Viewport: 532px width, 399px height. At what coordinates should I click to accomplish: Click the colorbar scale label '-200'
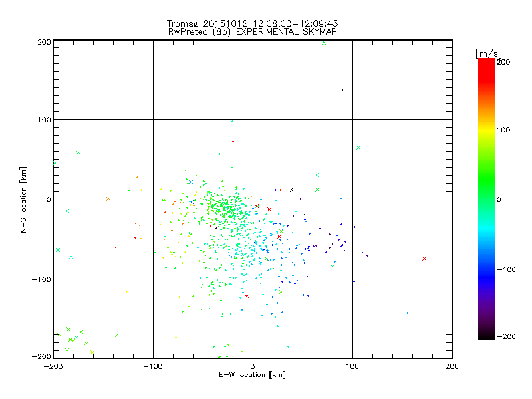(x=506, y=336)
